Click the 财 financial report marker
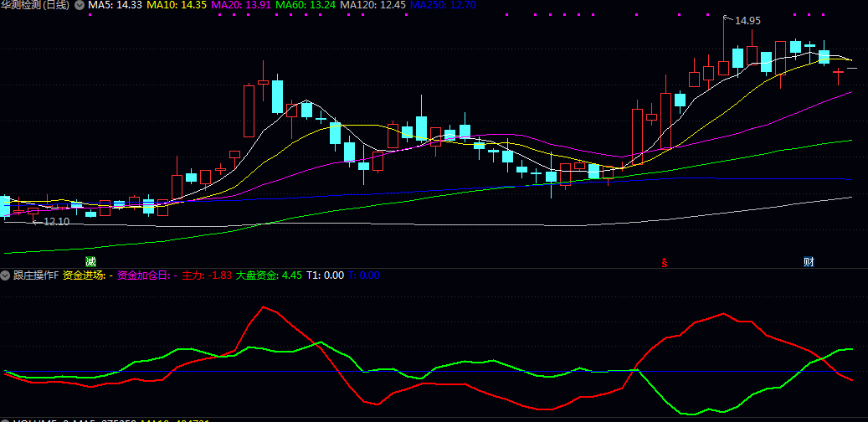The image size is (868, 422). [809, 262]
